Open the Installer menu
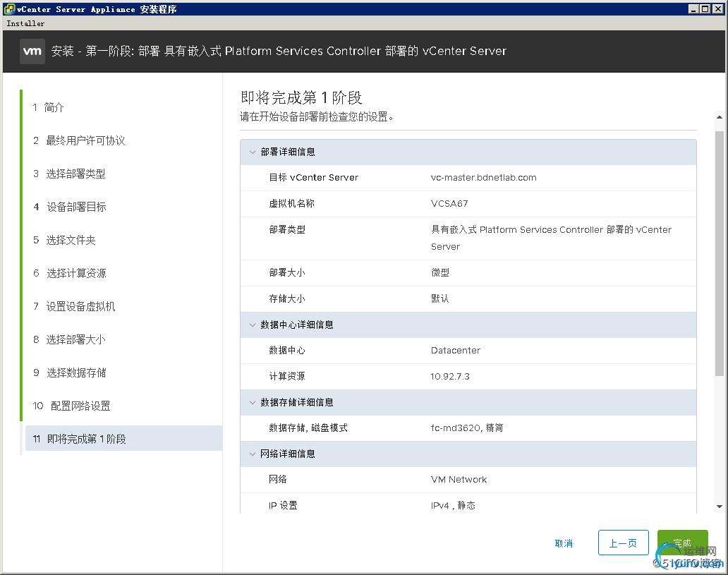 (x=25, y=23)
